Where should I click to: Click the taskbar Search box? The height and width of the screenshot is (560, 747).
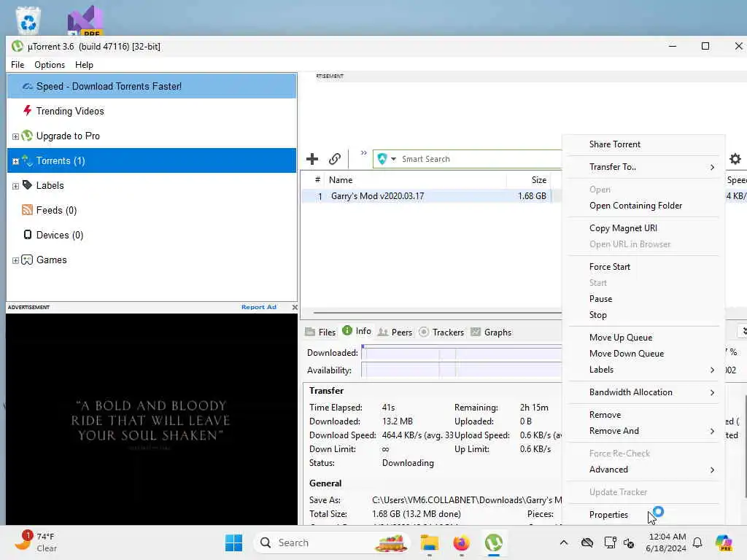332,542
